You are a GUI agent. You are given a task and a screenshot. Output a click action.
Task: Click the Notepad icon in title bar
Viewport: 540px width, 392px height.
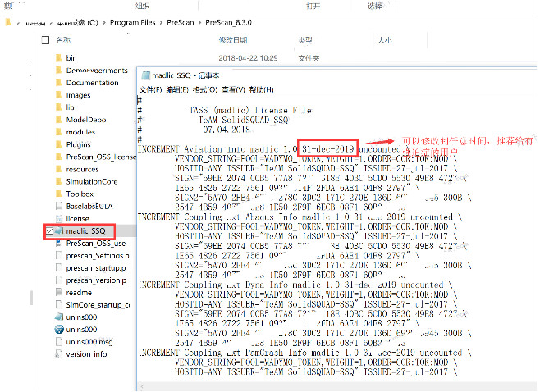coord(144,75)
